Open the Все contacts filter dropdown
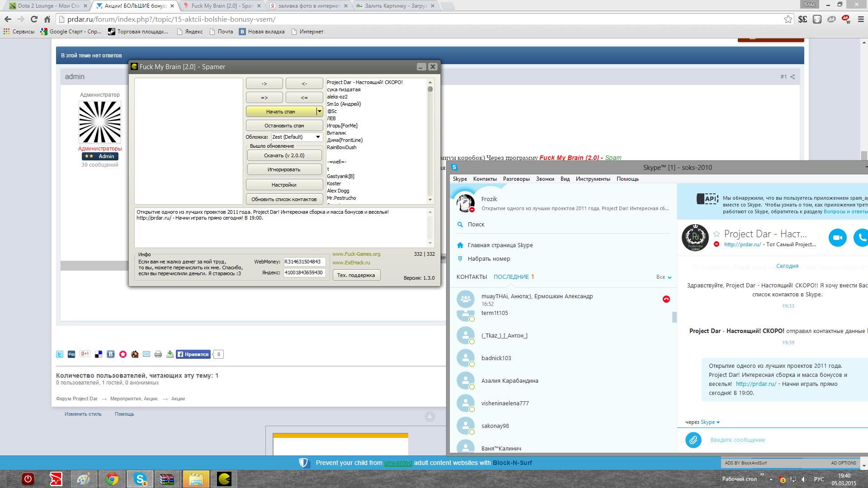 coord(664,277)
